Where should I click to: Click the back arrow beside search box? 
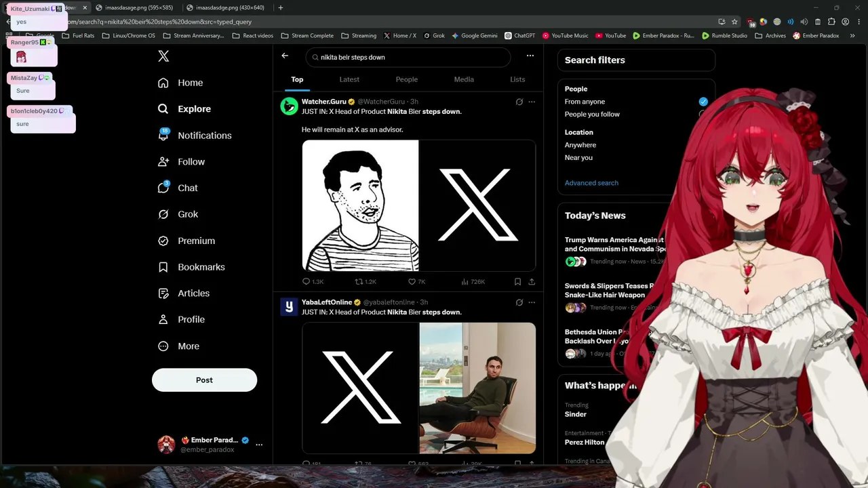[285, 56]
